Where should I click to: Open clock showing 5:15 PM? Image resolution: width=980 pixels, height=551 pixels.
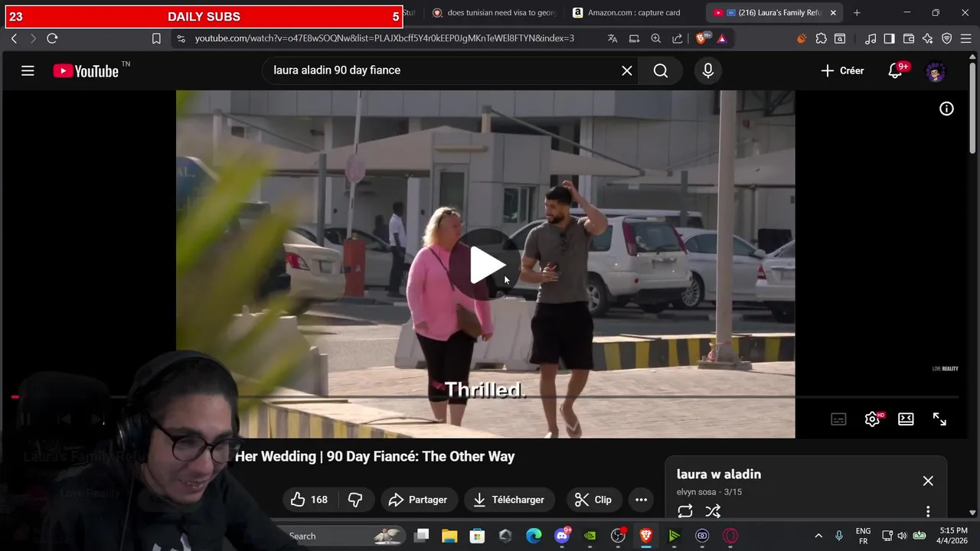coord(953,536)
